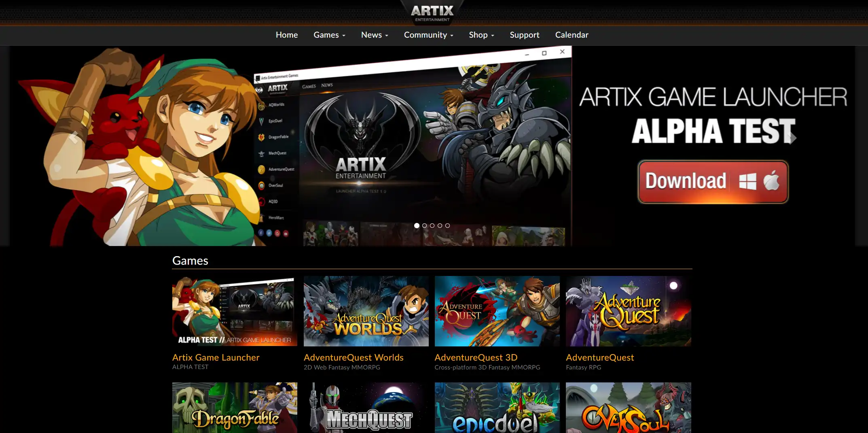868x433 pixels.
Task: Advance to next carousel slide arrow
Action: (792, 138)
